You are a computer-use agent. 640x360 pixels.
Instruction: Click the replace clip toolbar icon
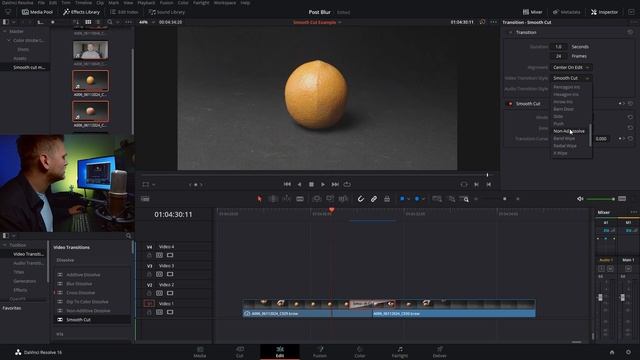click(343, 199)
